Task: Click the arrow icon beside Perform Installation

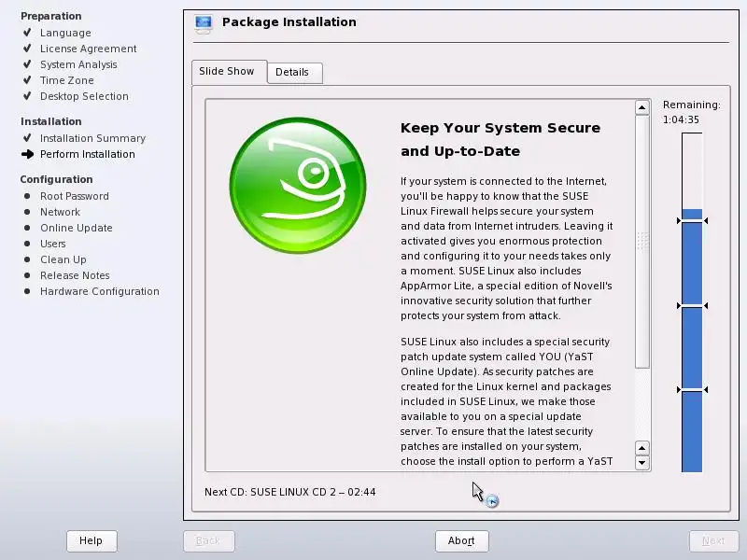Action: (28, 154)
